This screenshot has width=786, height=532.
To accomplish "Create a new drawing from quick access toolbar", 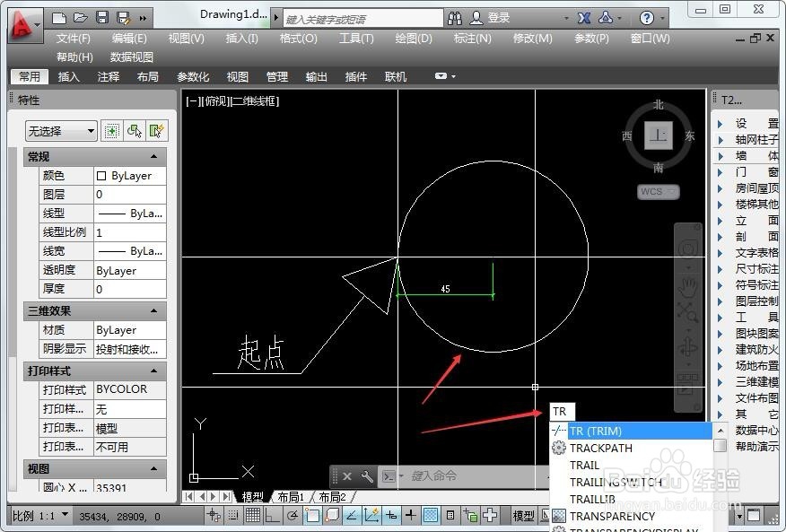I will 59,19.
